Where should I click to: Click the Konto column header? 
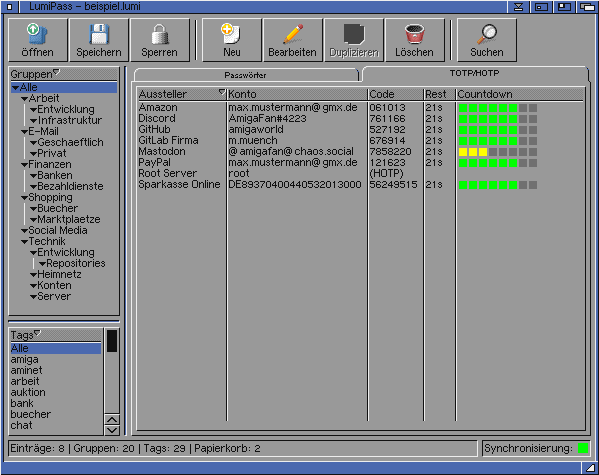click(297, 94)
